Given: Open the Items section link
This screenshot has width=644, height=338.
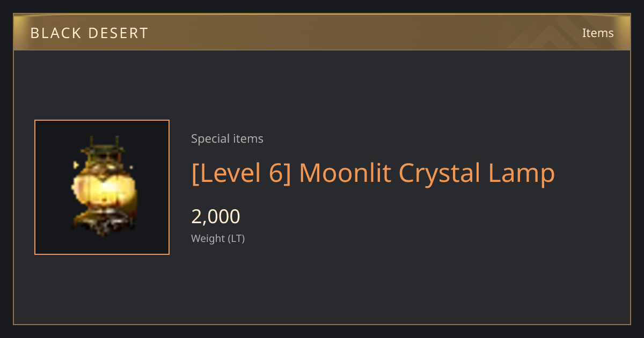Looking at the screenshot, I should click(x=598, y=33).
